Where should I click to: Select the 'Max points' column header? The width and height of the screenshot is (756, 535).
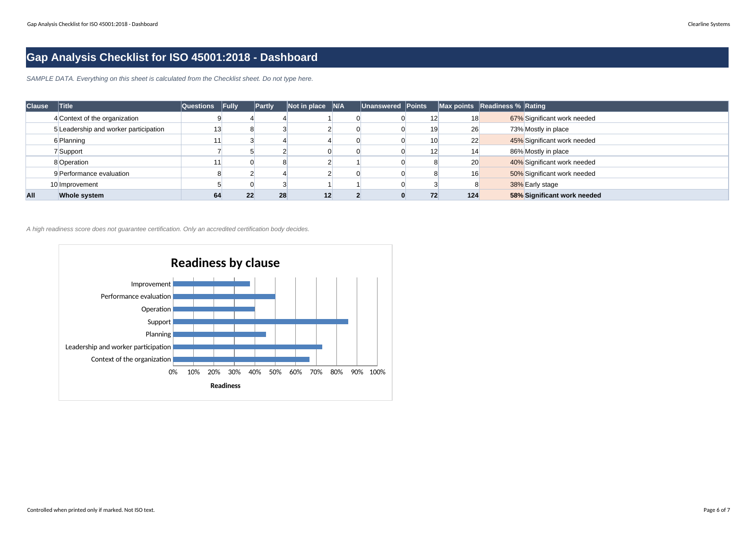pyautogui.click(x=459, y=106)
